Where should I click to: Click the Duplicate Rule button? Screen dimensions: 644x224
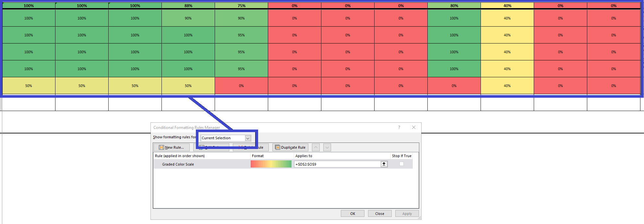pyautogui.click(x=291, y=147)
